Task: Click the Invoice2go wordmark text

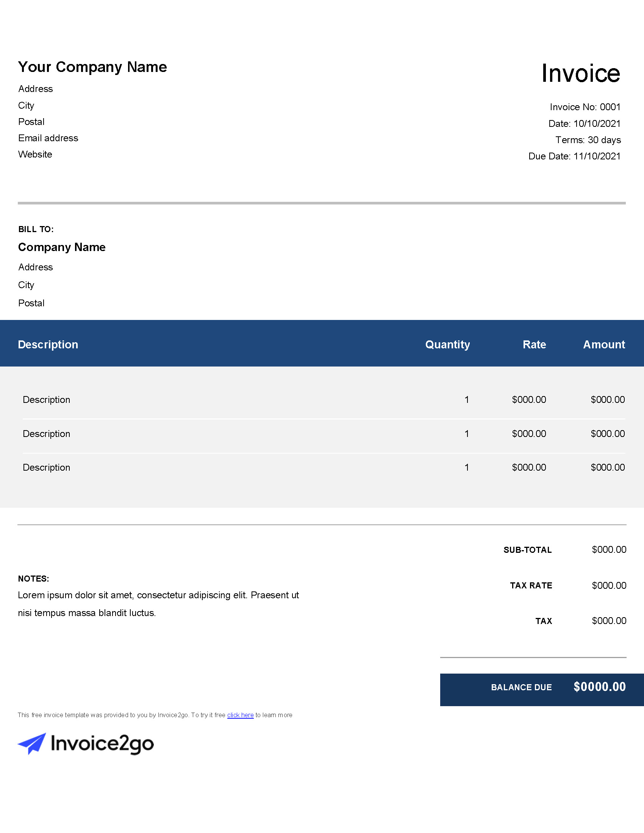Action: (x=102, y=744)
